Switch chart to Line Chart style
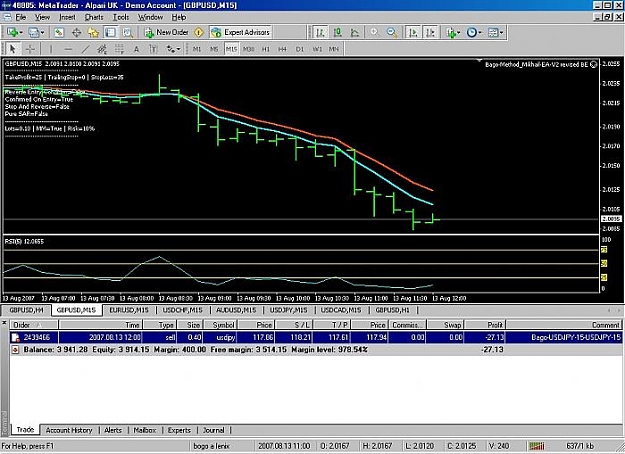This screenshot has height=454, width=625. (355, 32)
